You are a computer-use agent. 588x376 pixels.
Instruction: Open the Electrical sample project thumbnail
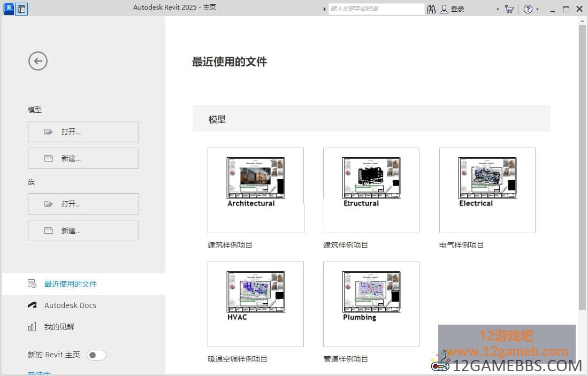click(x=487, y=190)
